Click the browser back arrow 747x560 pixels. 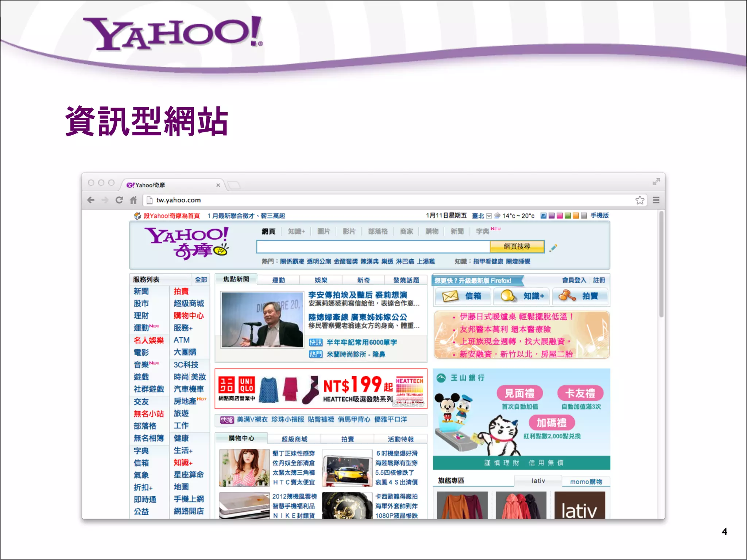(91, 200)
